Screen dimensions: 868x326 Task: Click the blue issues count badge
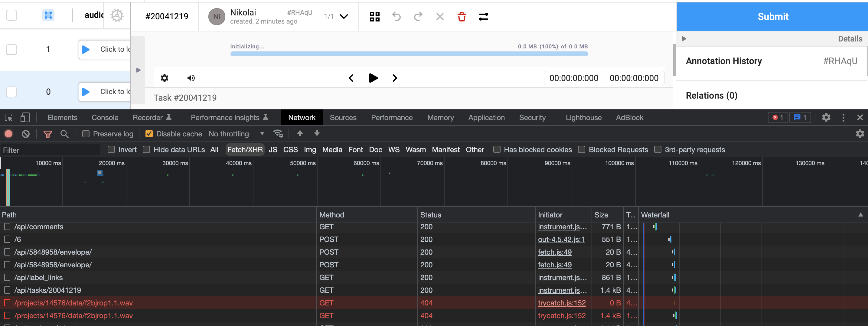click(800, 118)
